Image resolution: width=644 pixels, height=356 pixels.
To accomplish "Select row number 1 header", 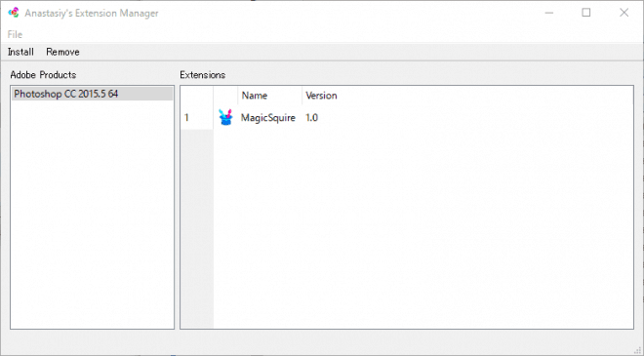I will [197, 117].
